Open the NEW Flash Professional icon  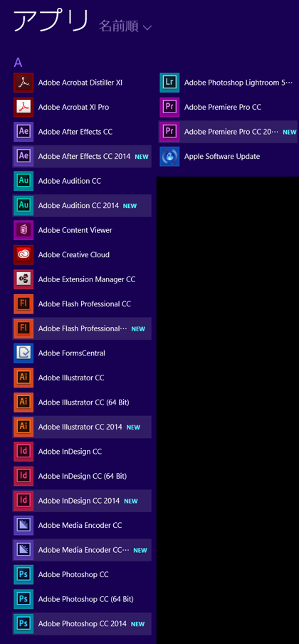click(x=23, y=329)
